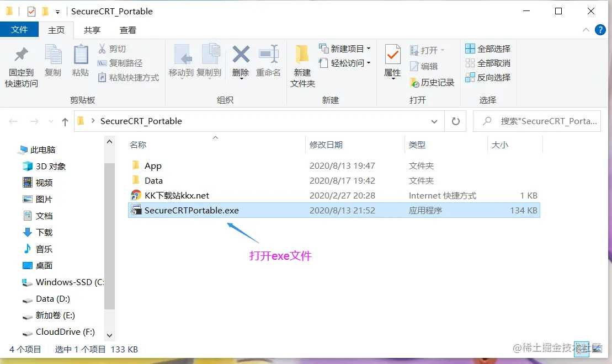Collapse the ribbon chevron
The height and width of the screenshot is (364, 612).
pyautogui.click(x=586, y=30)
